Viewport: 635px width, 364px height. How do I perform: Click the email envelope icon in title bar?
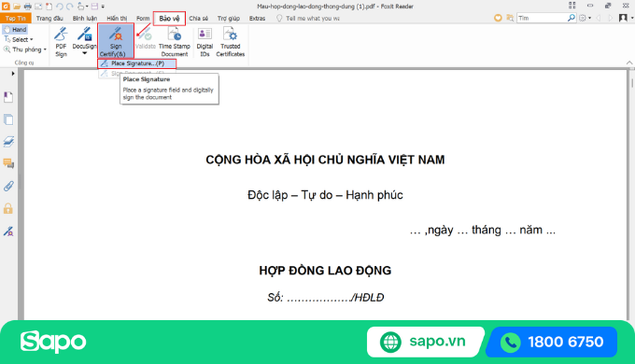tap(38, 7)
